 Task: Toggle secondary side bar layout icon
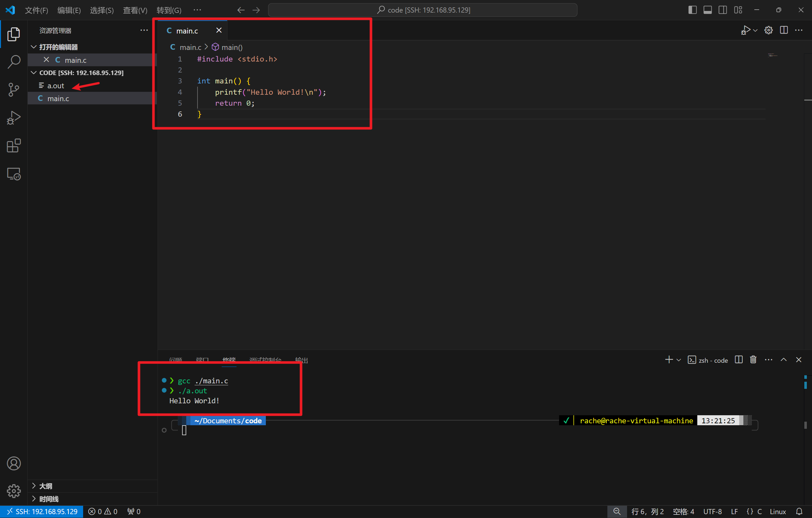pos(723,10)
